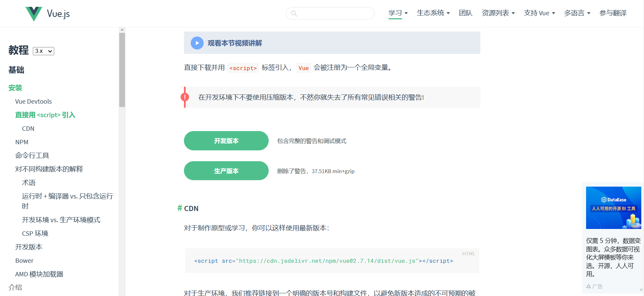Image resolution: width=644 pixels, height=296 pixels.
Task: Click the 基础 sidebar heading
Action: tap(16, 70)
